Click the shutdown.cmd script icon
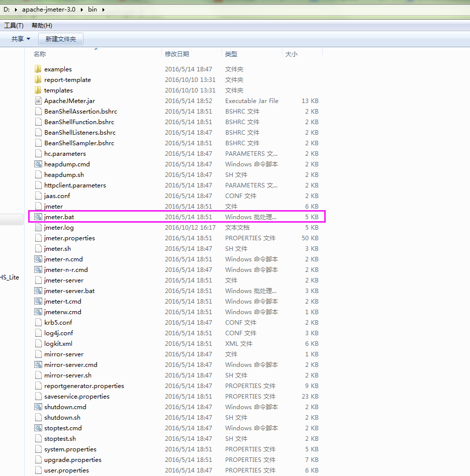This screenshot has height=476, width=470. pos(38,407)
